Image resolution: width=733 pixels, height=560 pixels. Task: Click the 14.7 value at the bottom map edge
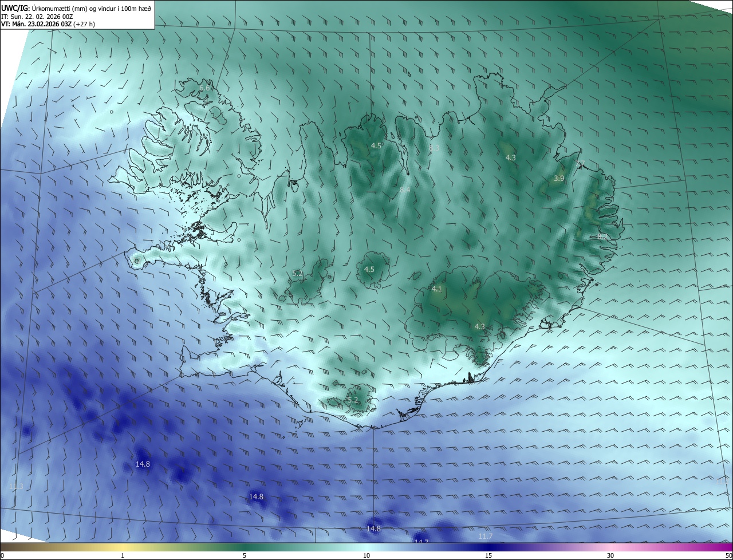pos(421,541)
